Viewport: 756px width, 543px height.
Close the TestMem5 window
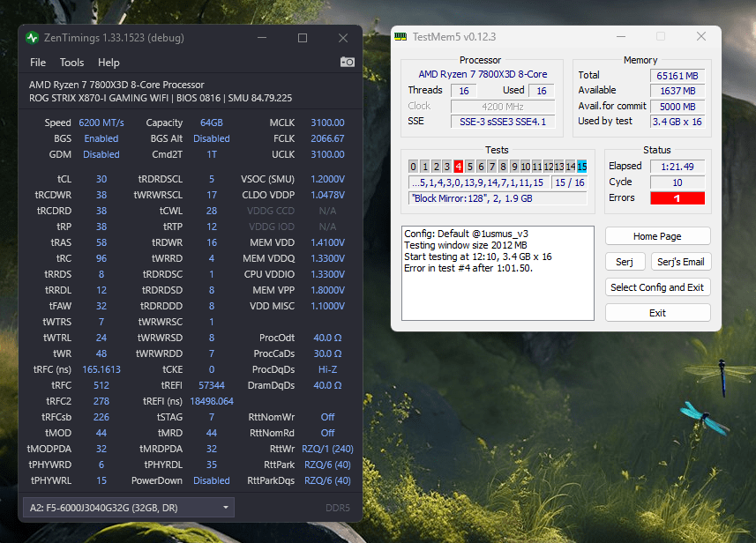(701, 37)
